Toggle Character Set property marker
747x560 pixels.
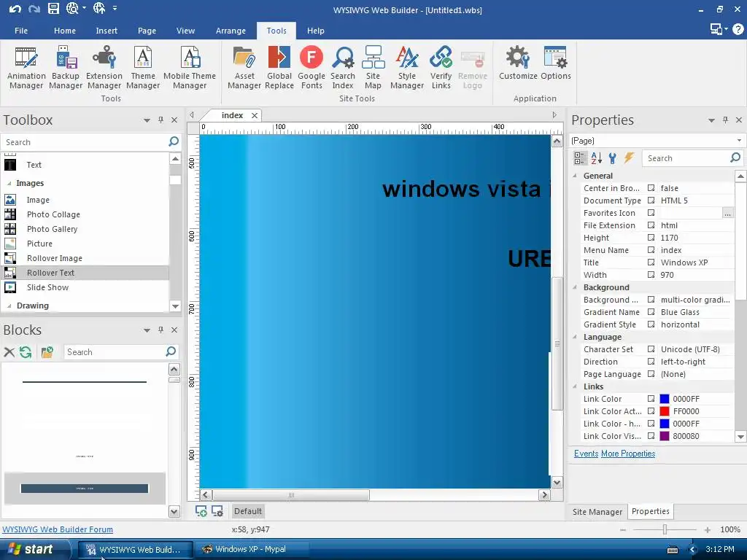pos(651,349)
